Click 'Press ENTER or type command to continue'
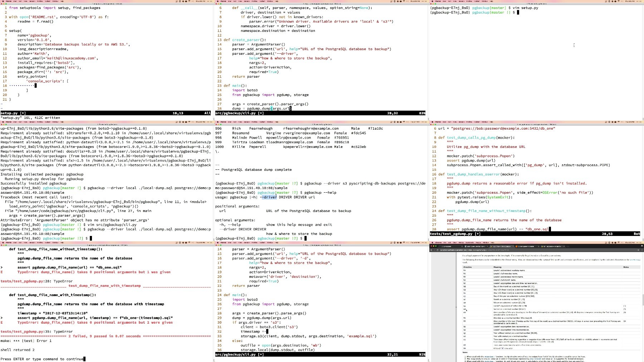This screenshot has width=644, height=362. pyautogui.click(x=42, y=359)
